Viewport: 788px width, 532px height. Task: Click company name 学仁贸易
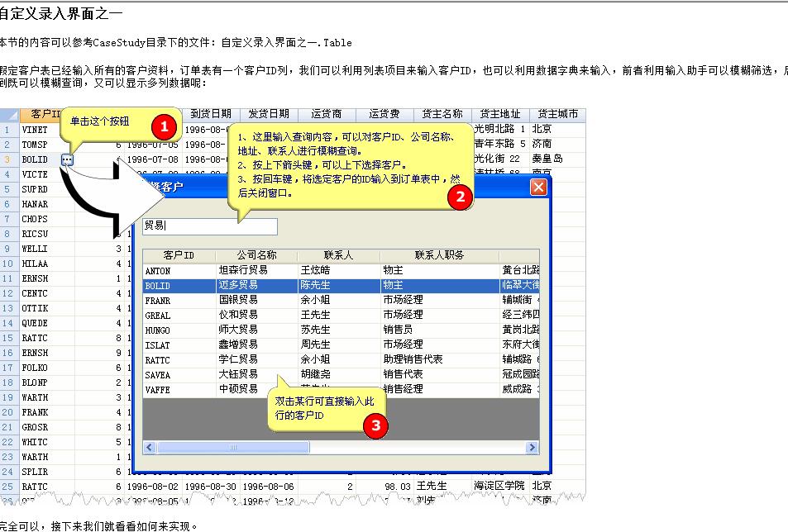pyautogui.click(x=238, y=360)
